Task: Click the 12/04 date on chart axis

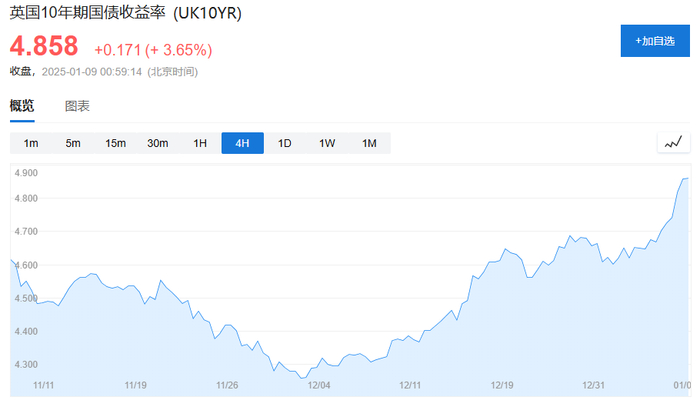Action: [320, 384]
